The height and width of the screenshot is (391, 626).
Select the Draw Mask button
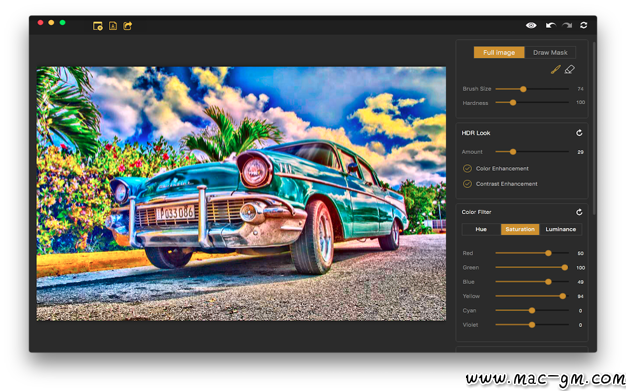550,52
